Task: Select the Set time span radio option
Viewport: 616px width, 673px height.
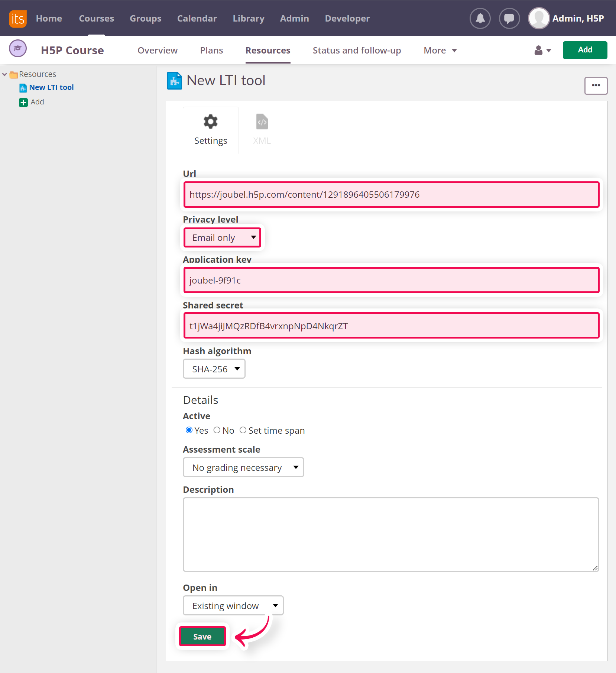Action: pos(243,430)
